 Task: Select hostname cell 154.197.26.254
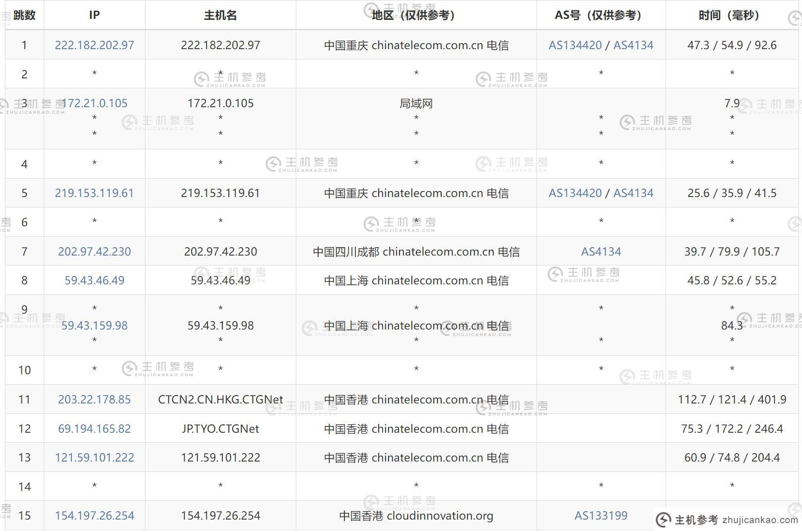tap(220, 516)
